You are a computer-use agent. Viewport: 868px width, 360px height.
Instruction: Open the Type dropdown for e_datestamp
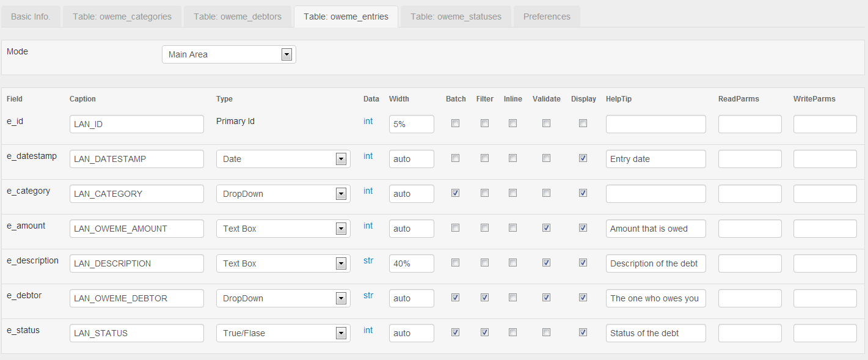click(283, 159)
